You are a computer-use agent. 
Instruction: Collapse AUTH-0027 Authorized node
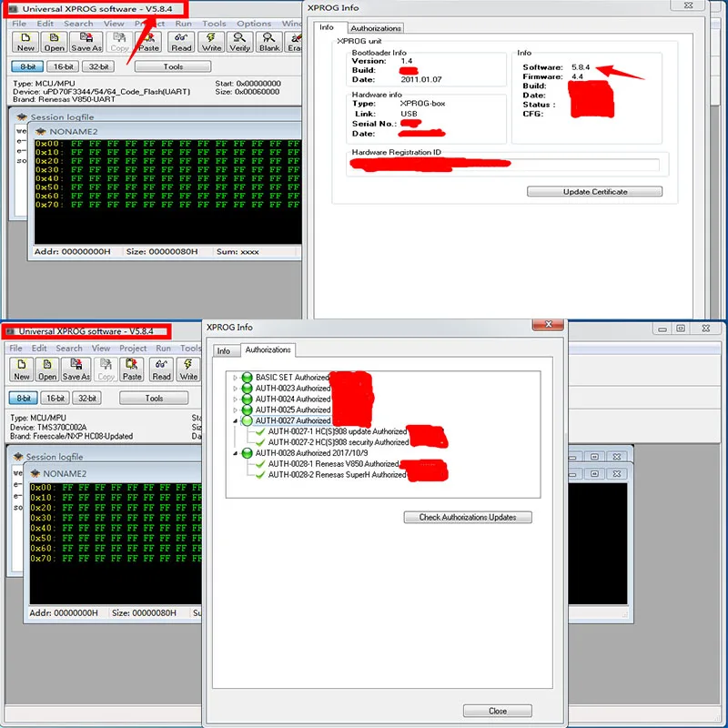[x=235, y=420]
